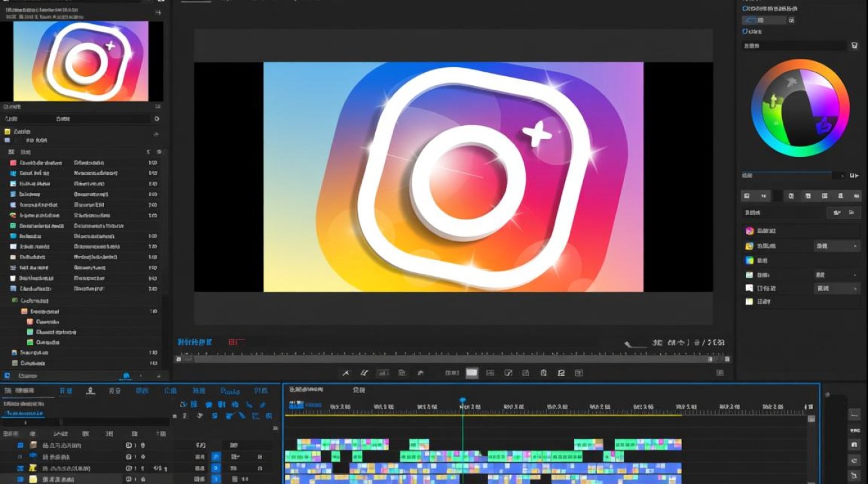The image size is (868, 484).
Task: Click the bucket icon beside the color search field
Action: click(854, 46)
